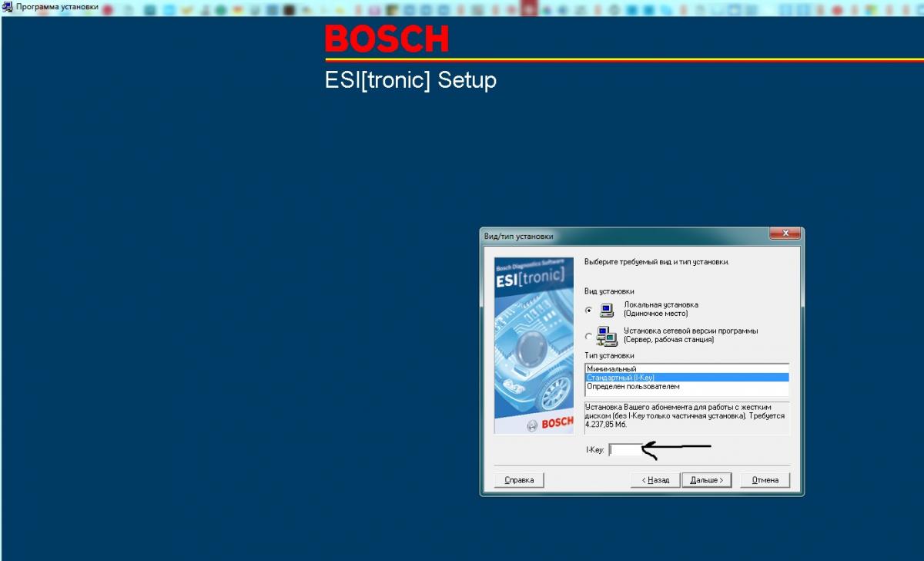The image size is (924, 561).
Task: Close the Вид/тип установки dialog
Action: (785, 233)
